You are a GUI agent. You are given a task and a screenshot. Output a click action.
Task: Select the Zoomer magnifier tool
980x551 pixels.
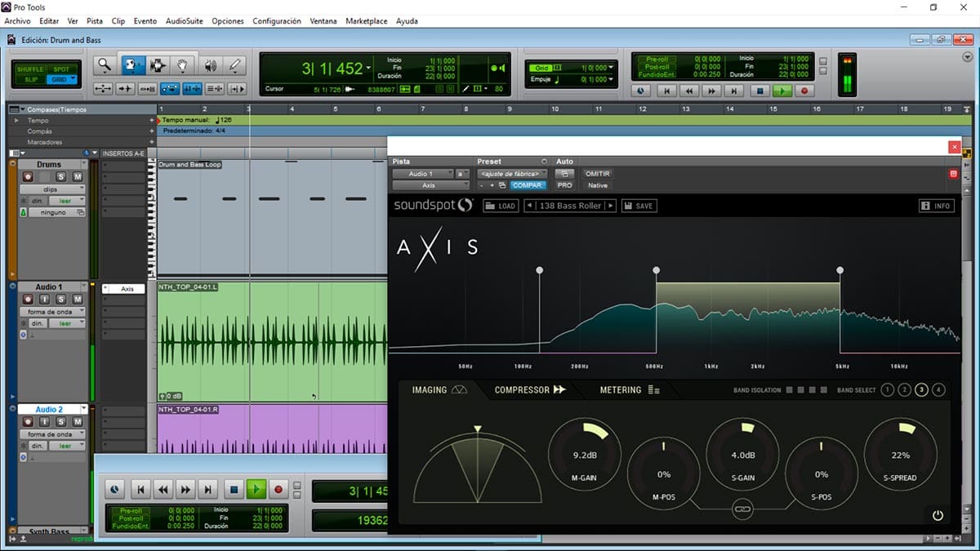click(104, 65)
